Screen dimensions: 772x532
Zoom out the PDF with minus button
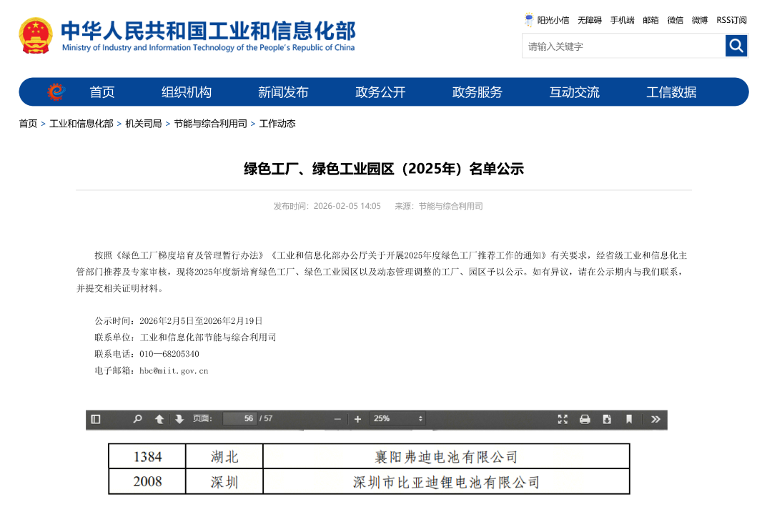pyautogui.click(x=338, y=419)
